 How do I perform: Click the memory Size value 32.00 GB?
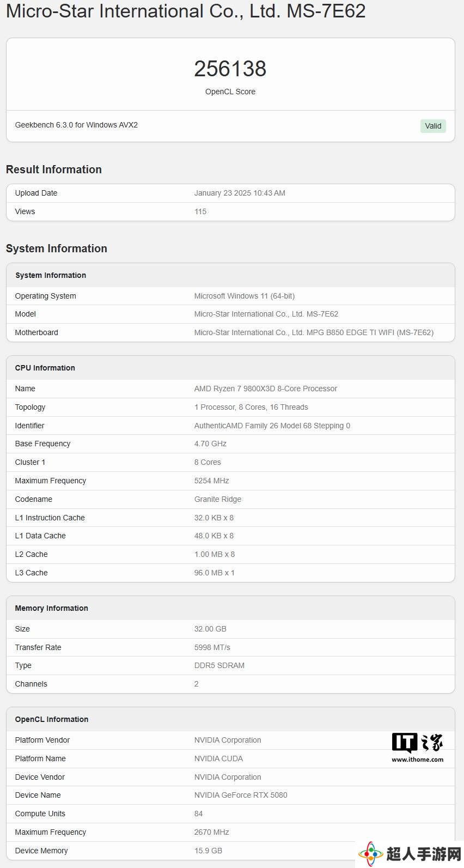tap(210, 629)
